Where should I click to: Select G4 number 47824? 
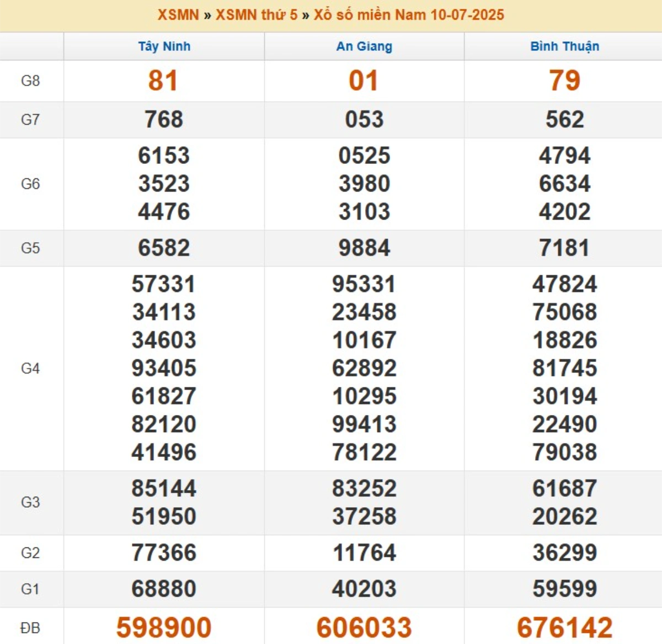pyautogui.click(x=565, y=284)
